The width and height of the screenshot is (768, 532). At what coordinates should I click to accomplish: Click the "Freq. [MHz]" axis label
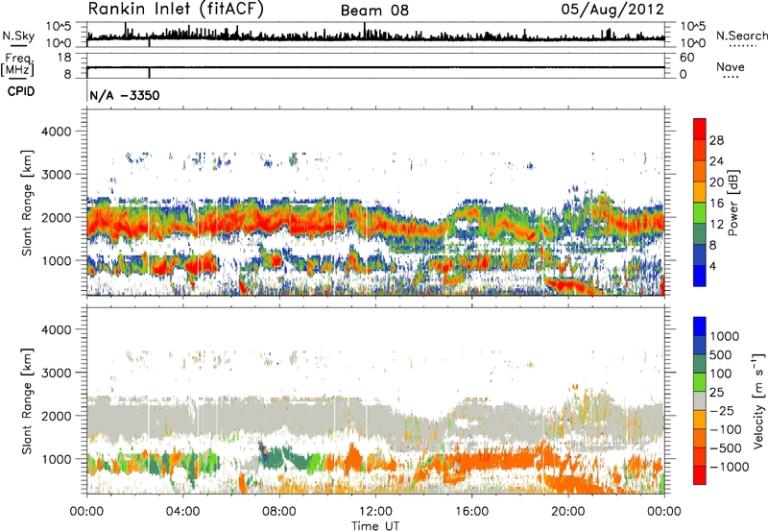click(18, 64)
